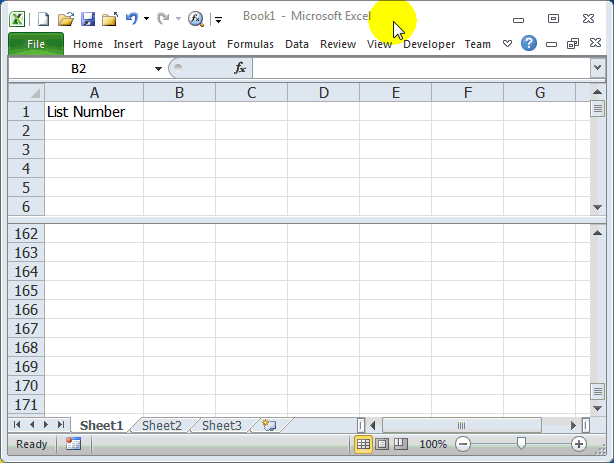Viewport: 614px width, 463px height.
Task: Insert a new worksheet with the tab icon
Action: (270, 425)
